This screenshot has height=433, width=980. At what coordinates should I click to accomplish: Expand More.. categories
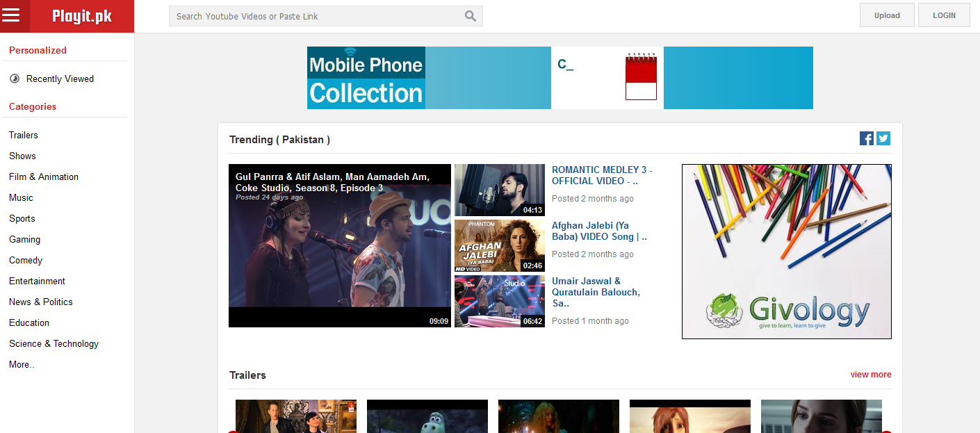[22, 364]
